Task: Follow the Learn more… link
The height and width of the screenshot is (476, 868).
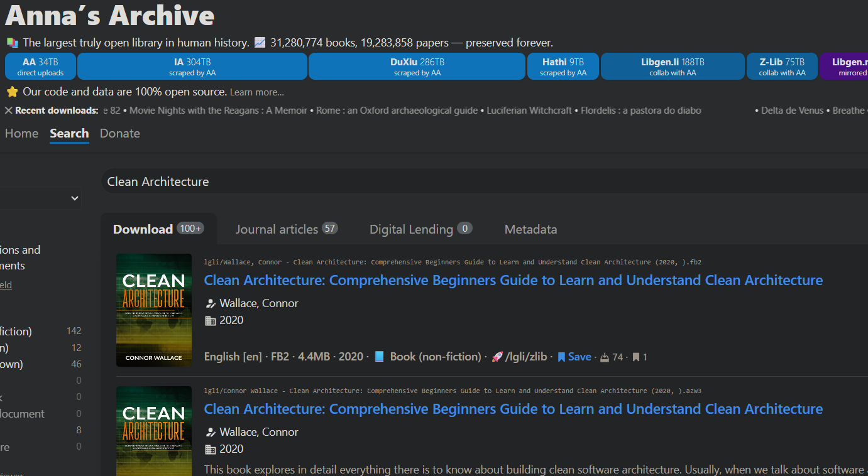Action: [256, 92]
